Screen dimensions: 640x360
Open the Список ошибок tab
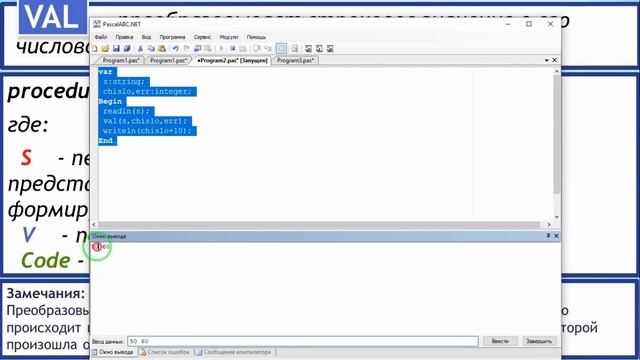pos(165,352)
